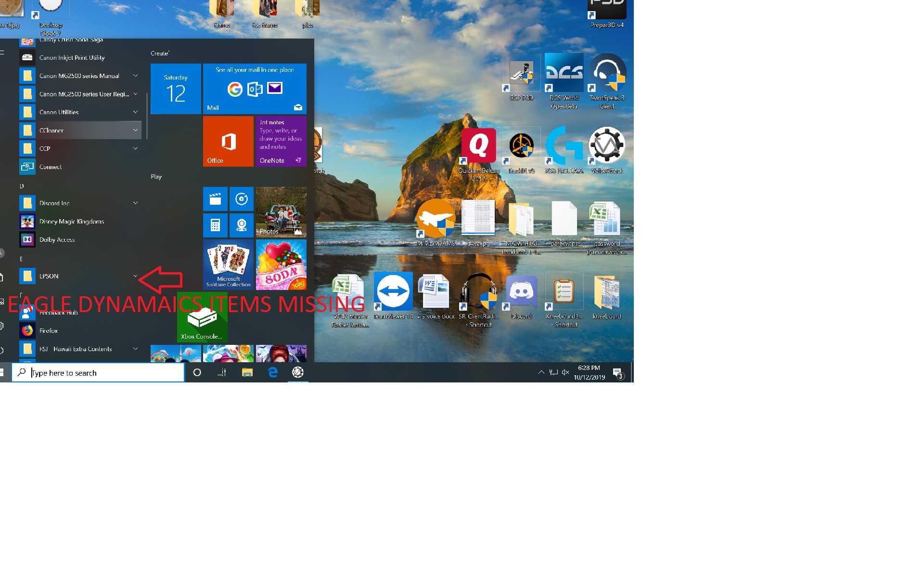
Task: Launch VoiceAttack from the desktop
Action: coord(607,151)
